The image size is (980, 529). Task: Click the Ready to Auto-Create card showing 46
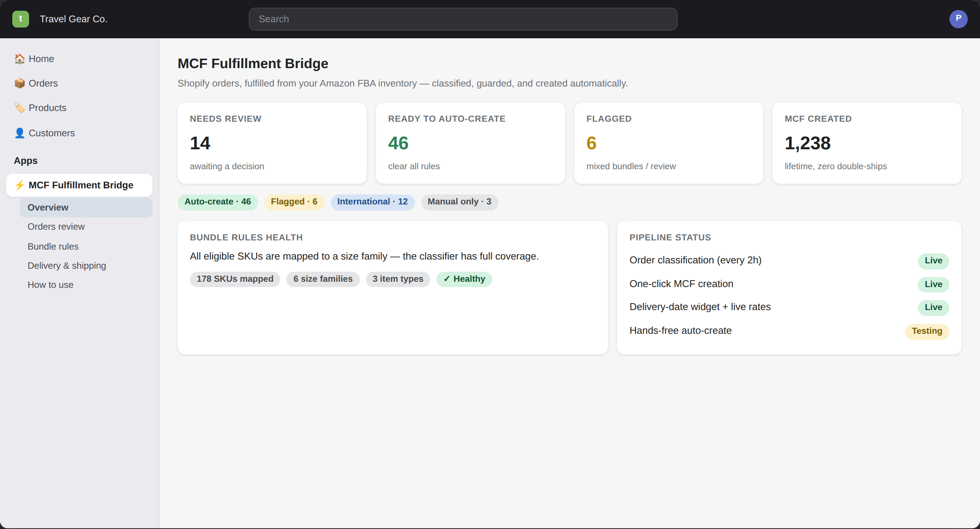[470, 143]
